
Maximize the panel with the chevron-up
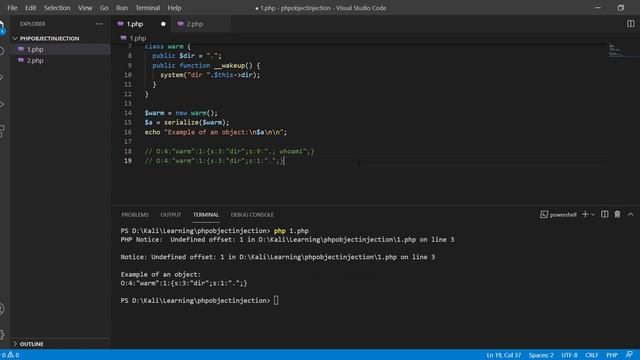click(630, 215)
